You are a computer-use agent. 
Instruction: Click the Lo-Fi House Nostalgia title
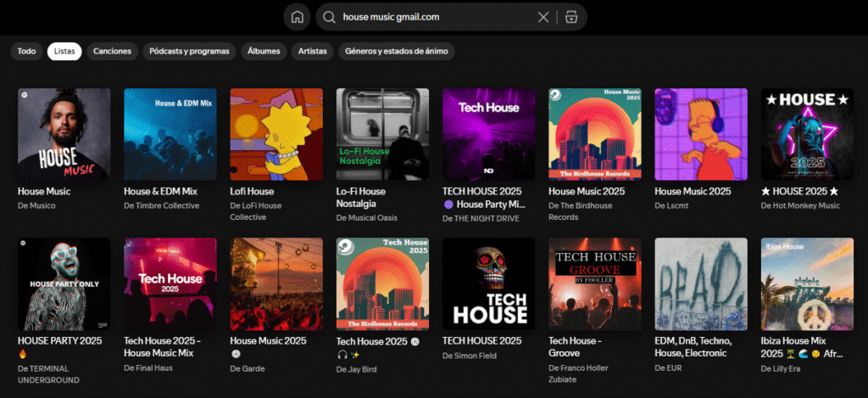coord(361,198)
